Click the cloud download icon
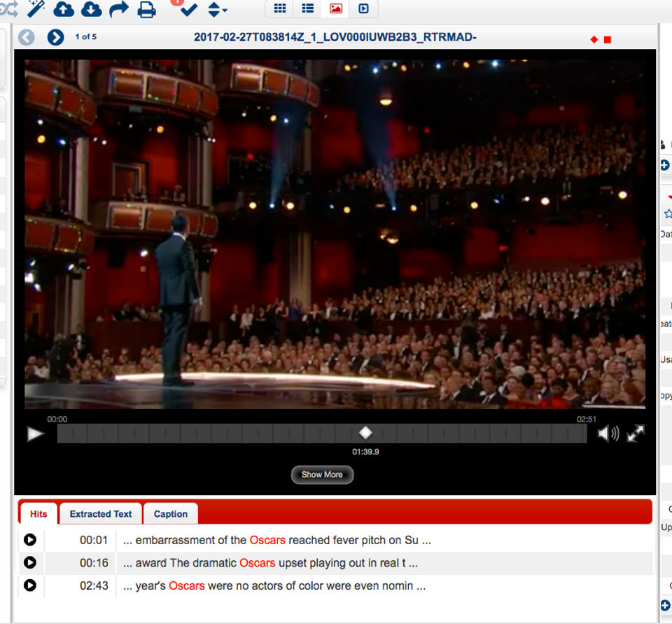The height and width of the screenshot is (624, 672). tap(91, 9)
